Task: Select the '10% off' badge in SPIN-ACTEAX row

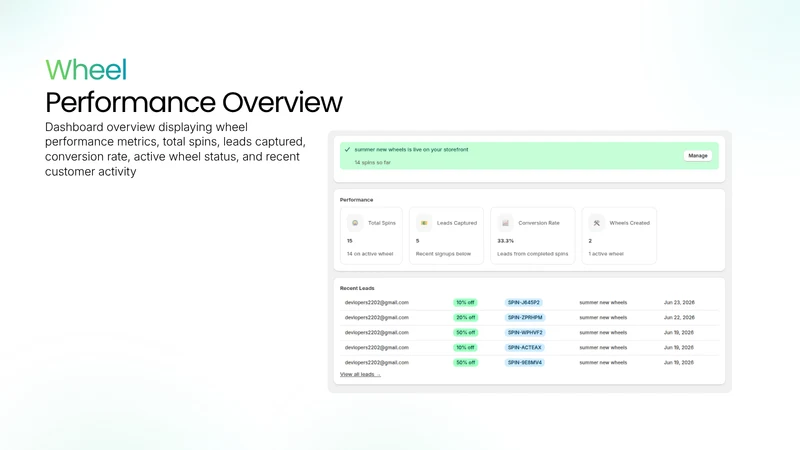Action: pos(465,347)
